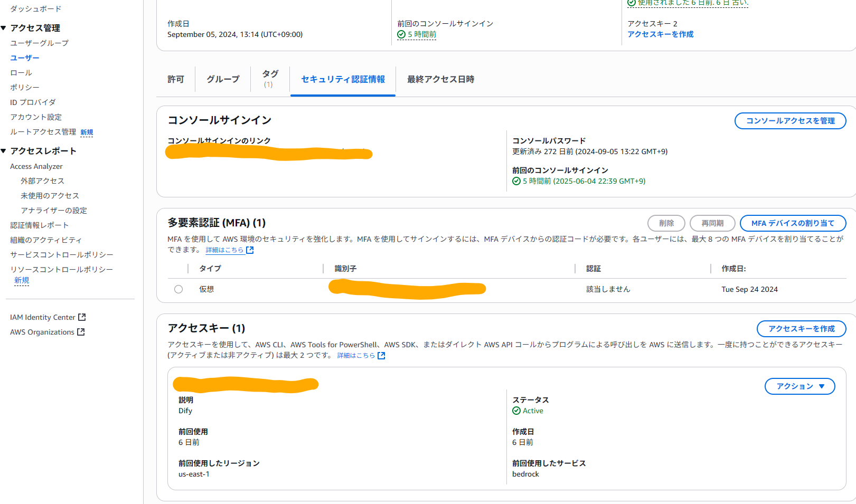856x504 pixels.
Task: Click the タイプ column header
Action: [x=210, y=269]
